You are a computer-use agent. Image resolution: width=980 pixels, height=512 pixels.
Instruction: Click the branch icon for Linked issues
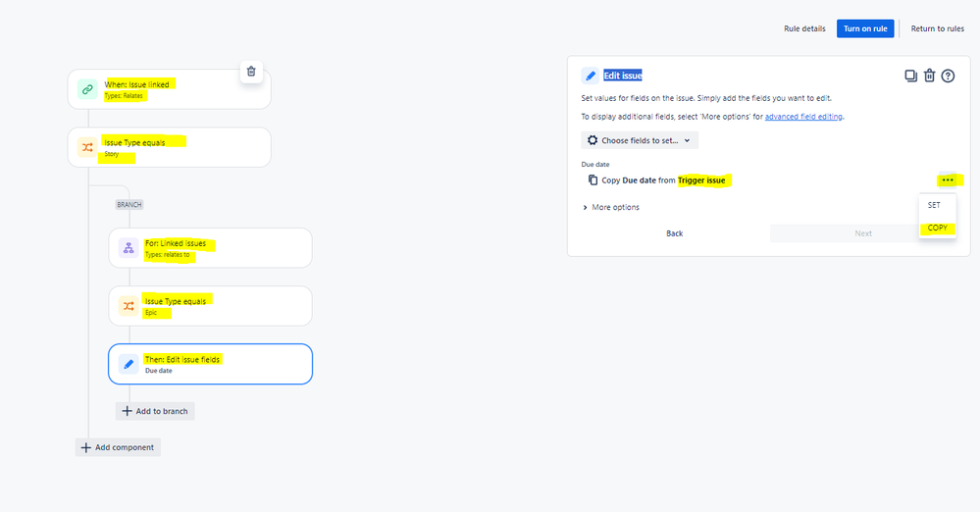pos(129,247)
